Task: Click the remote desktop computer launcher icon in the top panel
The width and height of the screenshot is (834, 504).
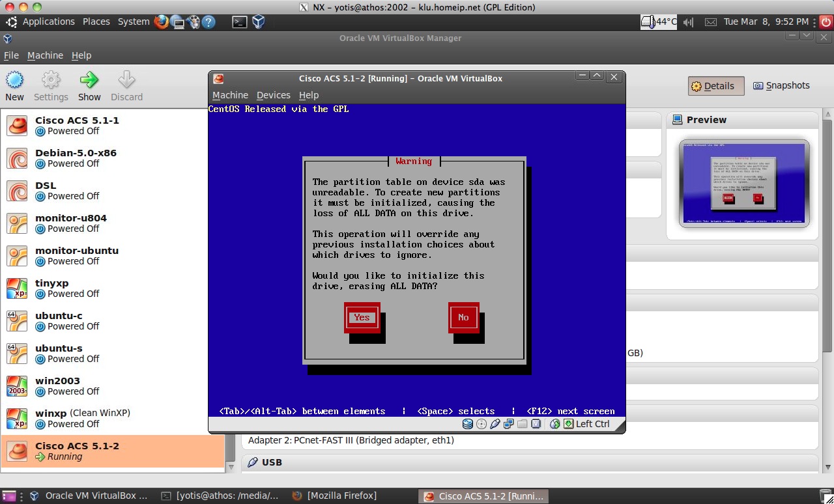Action: click(179, 21)
